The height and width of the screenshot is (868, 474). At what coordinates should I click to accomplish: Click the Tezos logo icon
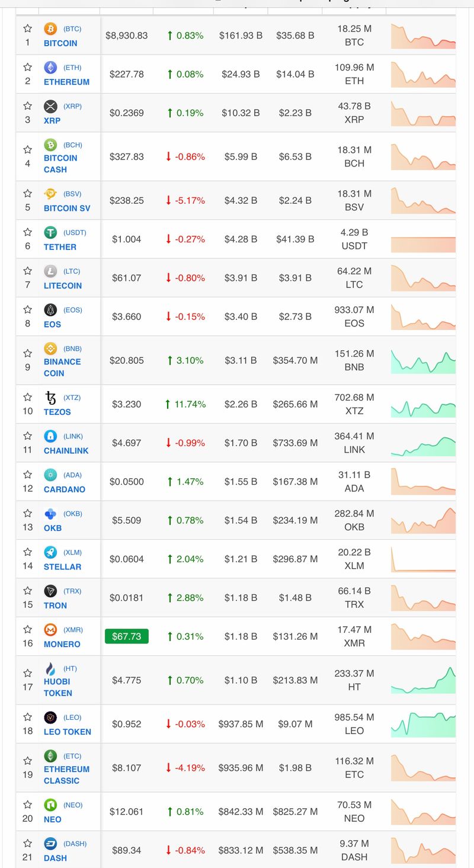tap(50, 398)
